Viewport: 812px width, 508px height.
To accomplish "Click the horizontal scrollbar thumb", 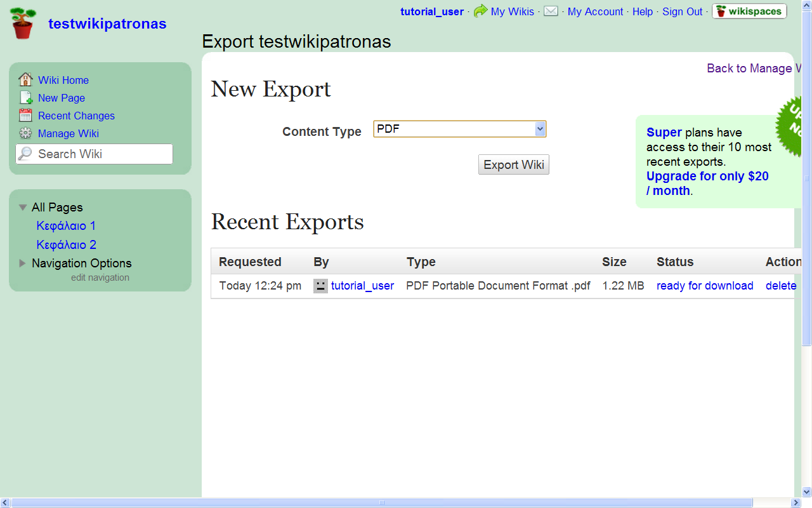I will [x=382, y=503].
